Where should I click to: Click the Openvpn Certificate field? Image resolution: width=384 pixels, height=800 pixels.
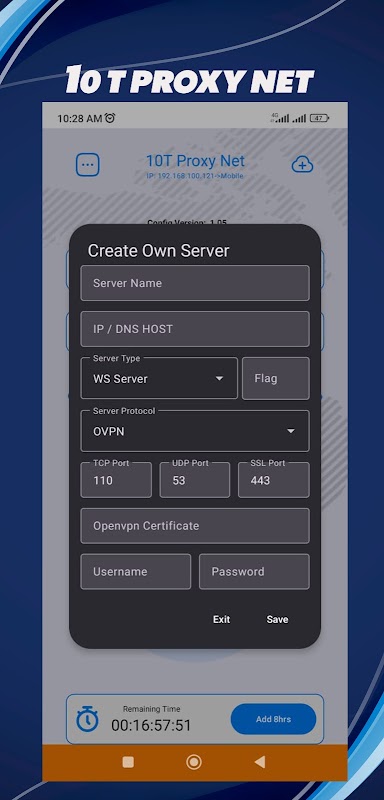point(195,526)
